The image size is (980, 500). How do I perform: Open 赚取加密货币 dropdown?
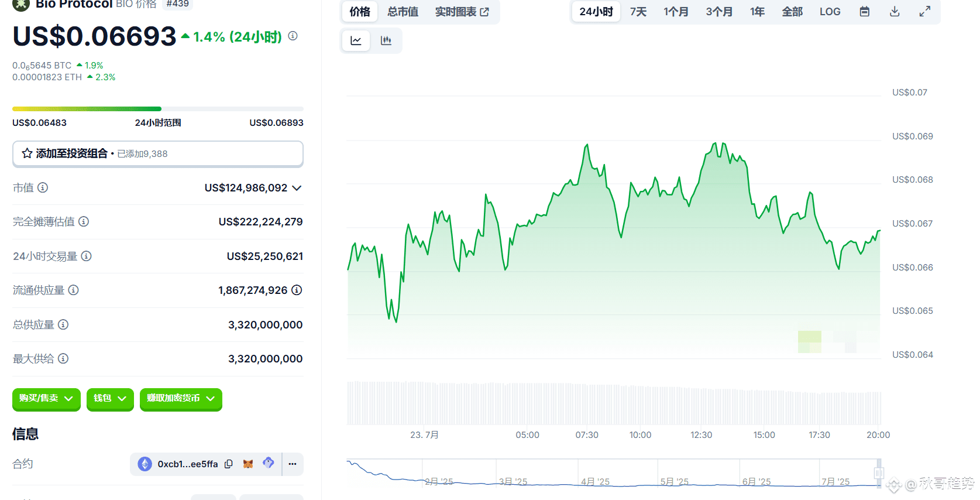pyautogui.click(x=181, y=399)
